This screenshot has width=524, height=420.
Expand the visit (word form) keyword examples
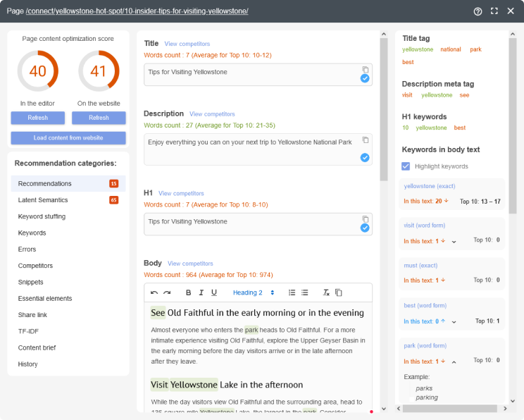[x=454, y=241]
